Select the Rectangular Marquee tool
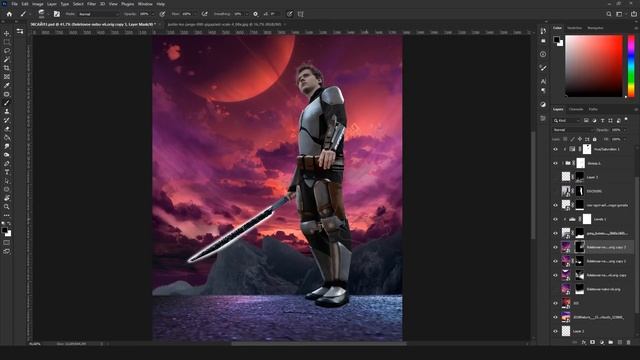Screen dimensions: 640x360 [7, 42]
